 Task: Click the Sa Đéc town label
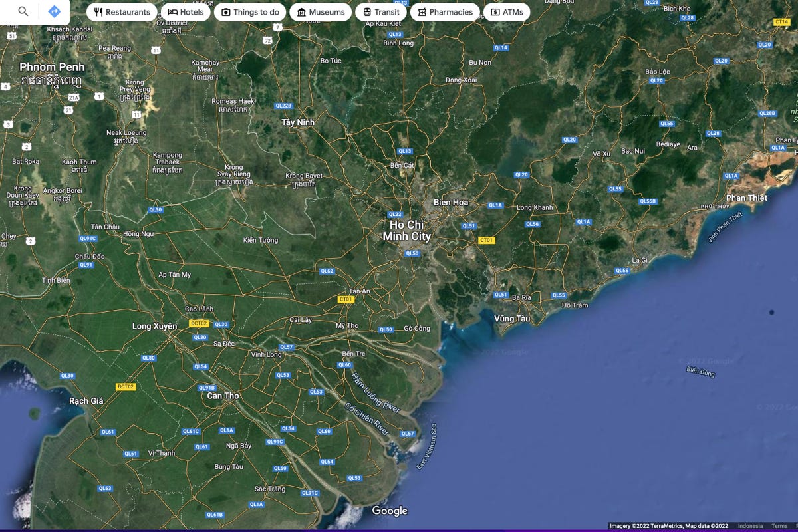[224, 343]
